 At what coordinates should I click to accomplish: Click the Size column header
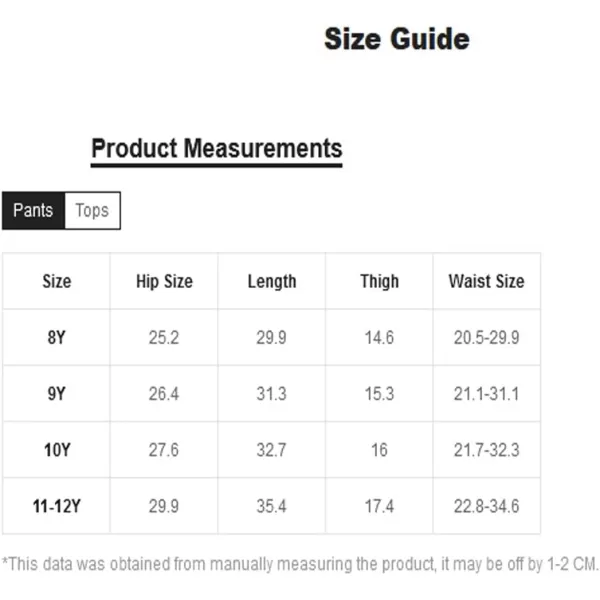(x=57, y=281)
